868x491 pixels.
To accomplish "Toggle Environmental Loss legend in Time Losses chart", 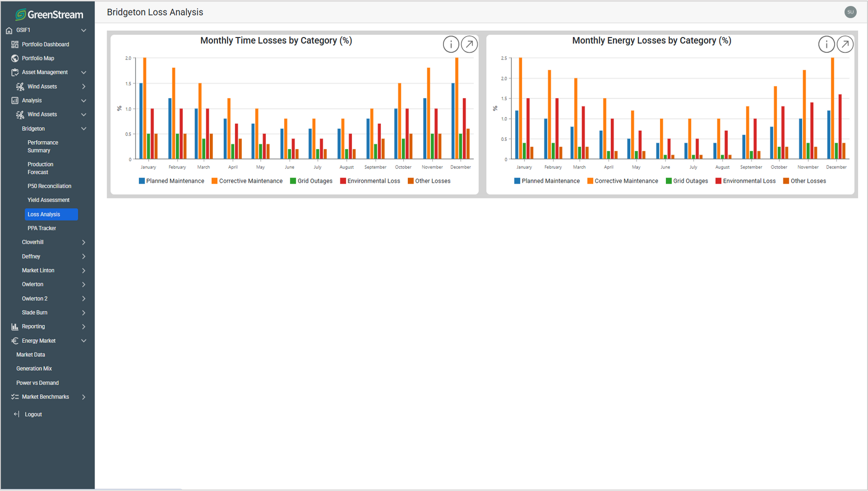I will 370,181.
